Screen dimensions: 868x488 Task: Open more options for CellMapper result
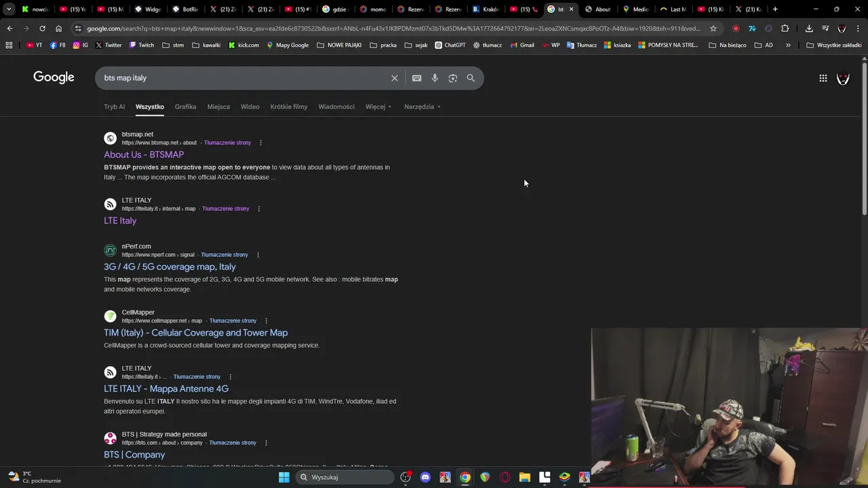266,321
